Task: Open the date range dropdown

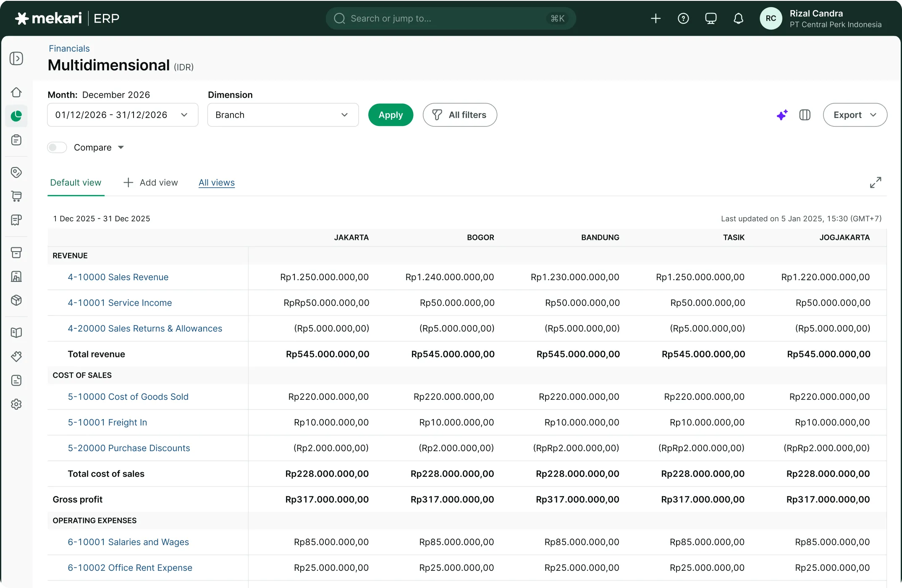Action: [x=123, y=115]
